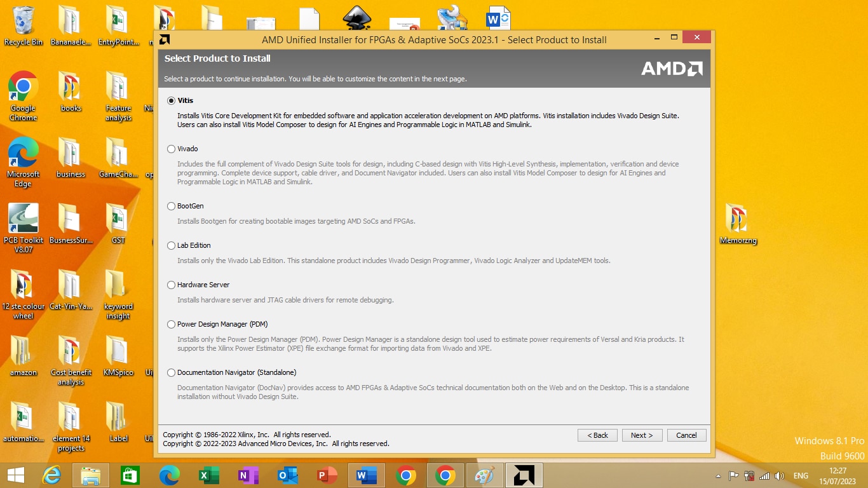This screenshot has width=868, height=488.
Task: Cancel the AMD installer
Action: pos(686,435)
